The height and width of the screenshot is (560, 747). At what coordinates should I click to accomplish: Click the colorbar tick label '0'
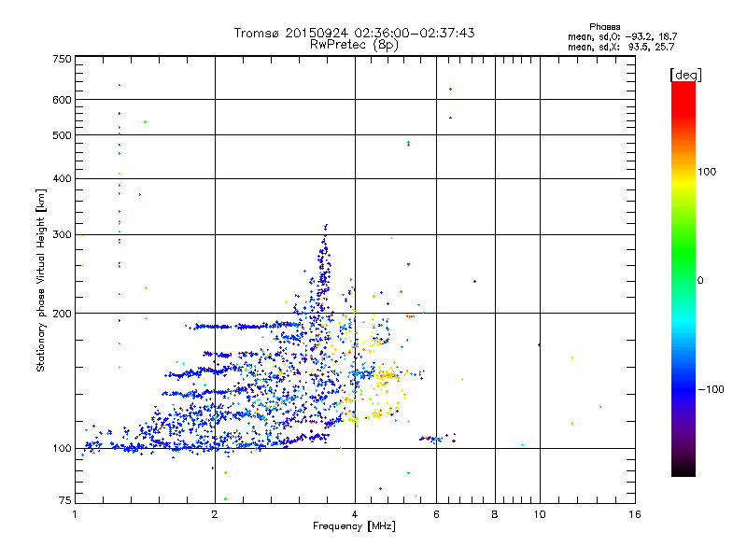click(x=700, y=281)
